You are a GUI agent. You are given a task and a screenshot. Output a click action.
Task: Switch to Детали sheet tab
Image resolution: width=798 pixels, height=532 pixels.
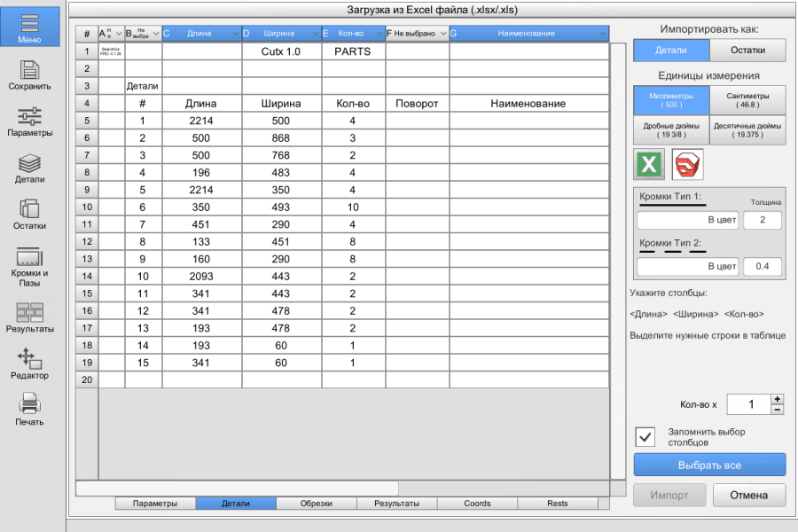[236, 504]
